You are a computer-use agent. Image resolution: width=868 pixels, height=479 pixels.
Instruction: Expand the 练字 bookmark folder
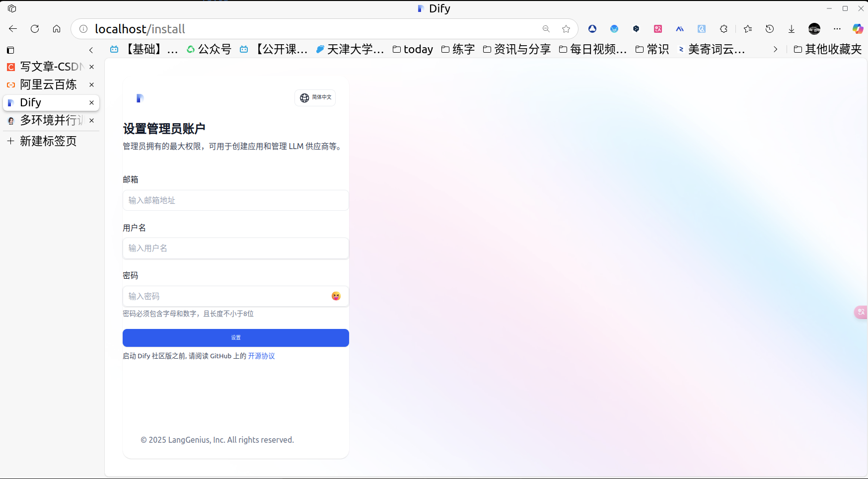click(458, 49)
